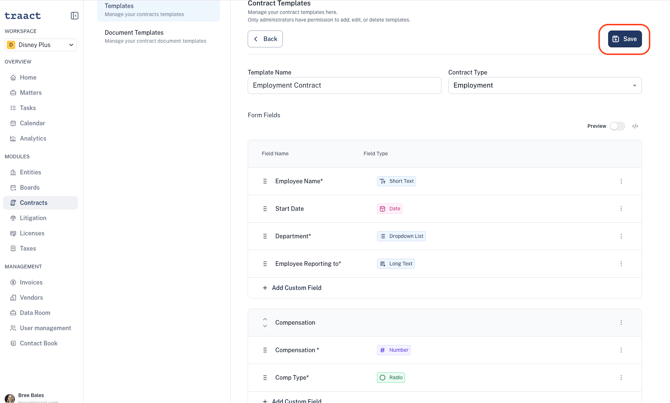Viewport: 670px width, 403px height.
Task: Go to Analytics in the sidebar
Action: click(33, 138)
